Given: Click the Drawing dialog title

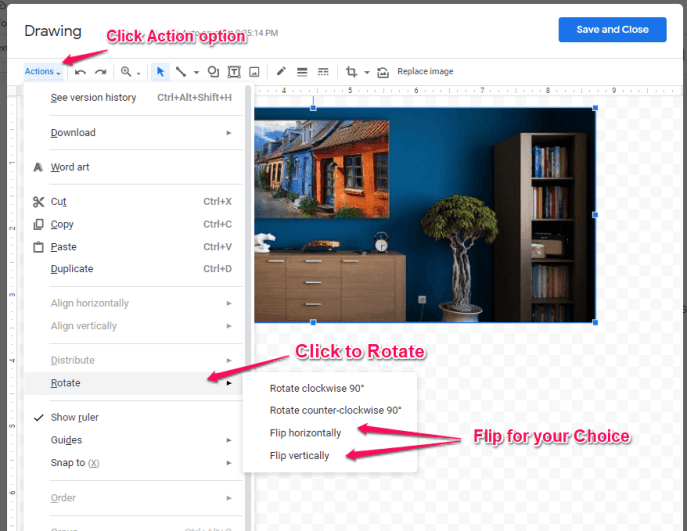Looking at the screenshot, I should 53,31.
